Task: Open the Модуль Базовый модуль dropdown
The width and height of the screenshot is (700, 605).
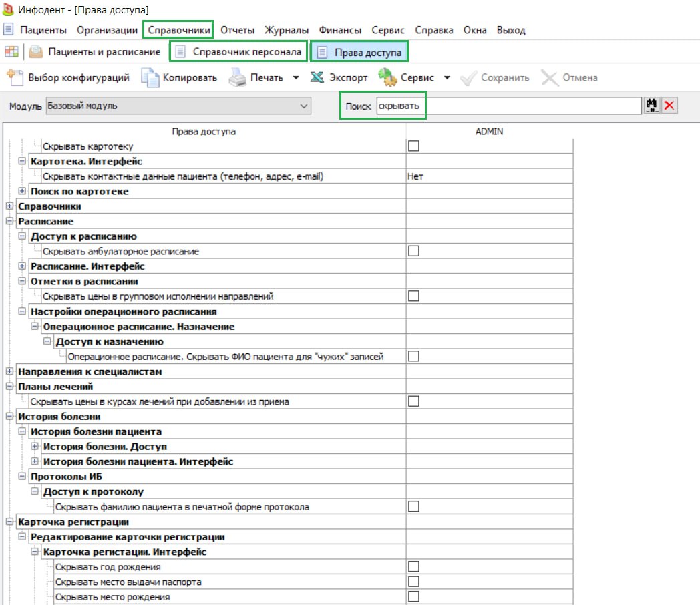Action: (178, 106)
